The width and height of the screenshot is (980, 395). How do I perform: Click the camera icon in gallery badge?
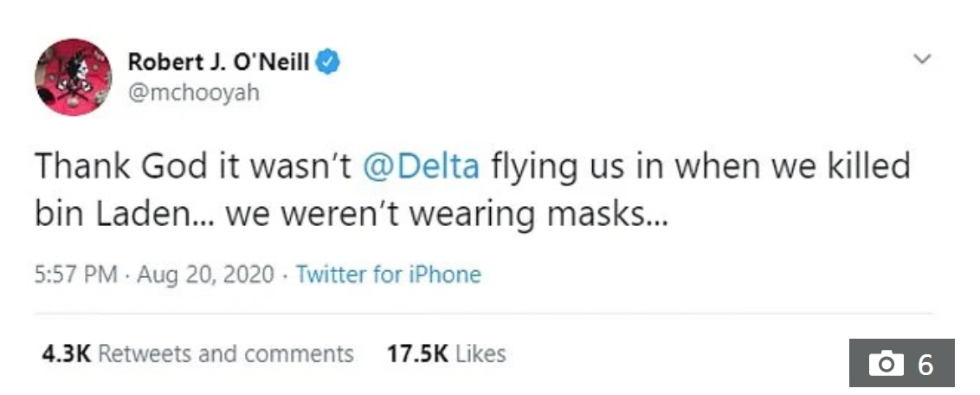(x=885, y=364)
